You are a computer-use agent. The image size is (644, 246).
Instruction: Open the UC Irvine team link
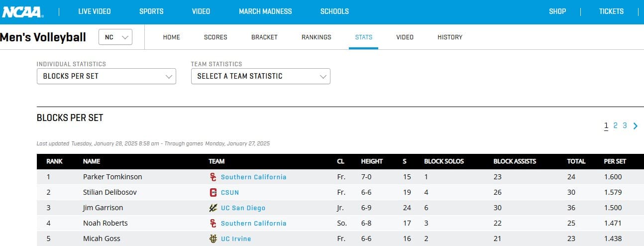(x=236, y=239)
